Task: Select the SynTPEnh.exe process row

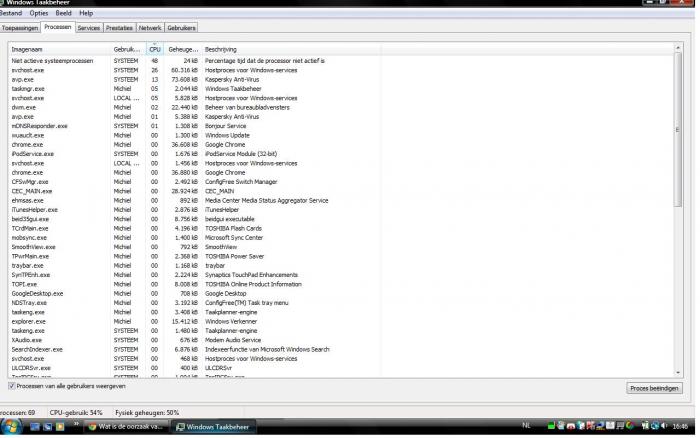Action: (194, 275)
